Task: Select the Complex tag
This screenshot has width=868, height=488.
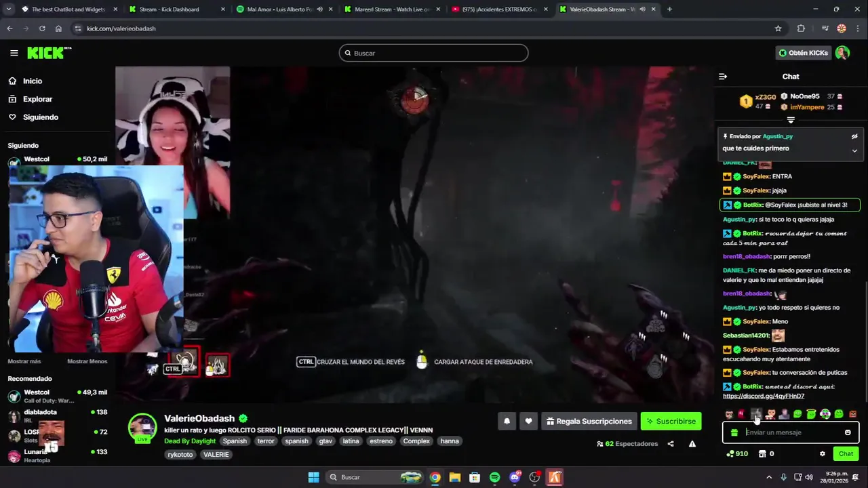Action: tap(416, 441)
